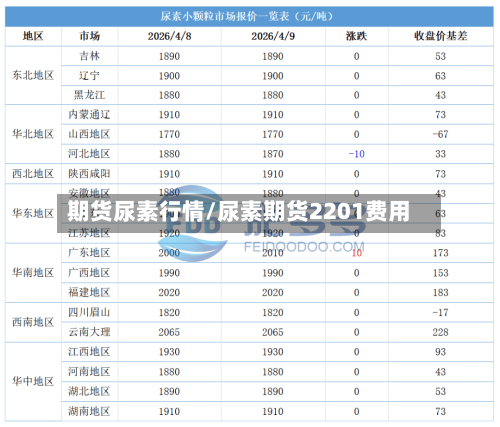Click the caption 期货尿素行情/尿素期货2201费用

pos(238,212)
